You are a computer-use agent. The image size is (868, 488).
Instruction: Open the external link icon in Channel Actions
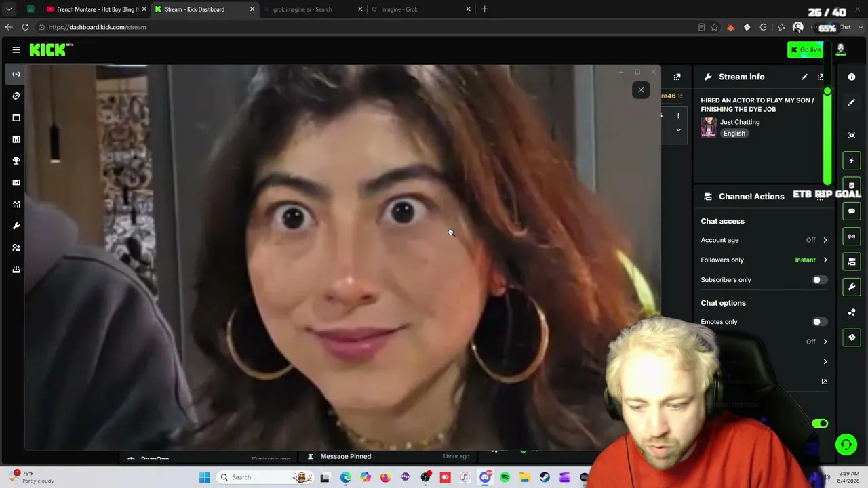825,382
